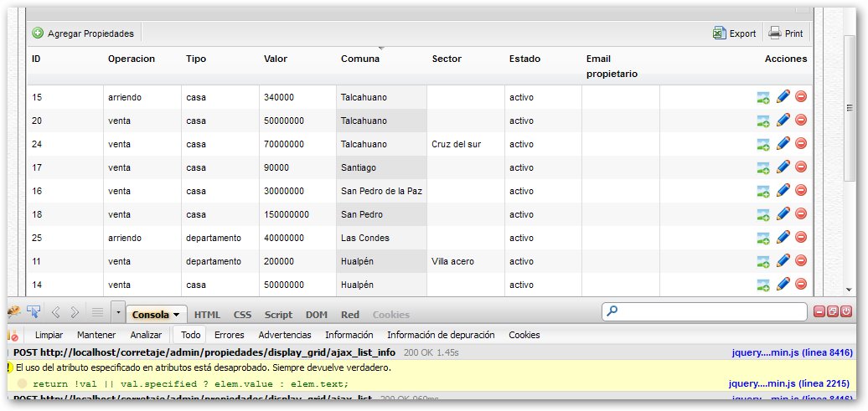Click the Firebug inspect element icon
The height and width of the screenshot is (411, 868).
[x=34, y=312]
